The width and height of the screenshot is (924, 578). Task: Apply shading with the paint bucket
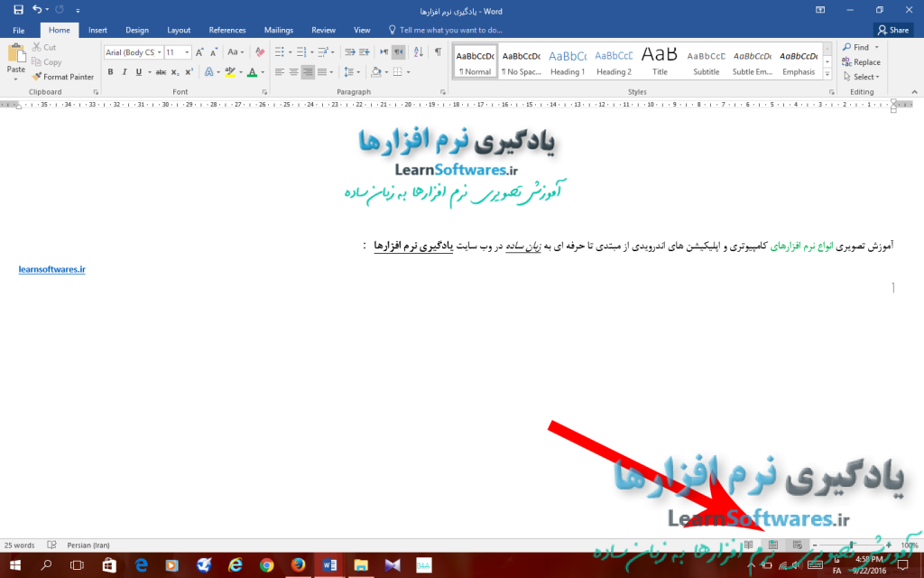point(376,72)
